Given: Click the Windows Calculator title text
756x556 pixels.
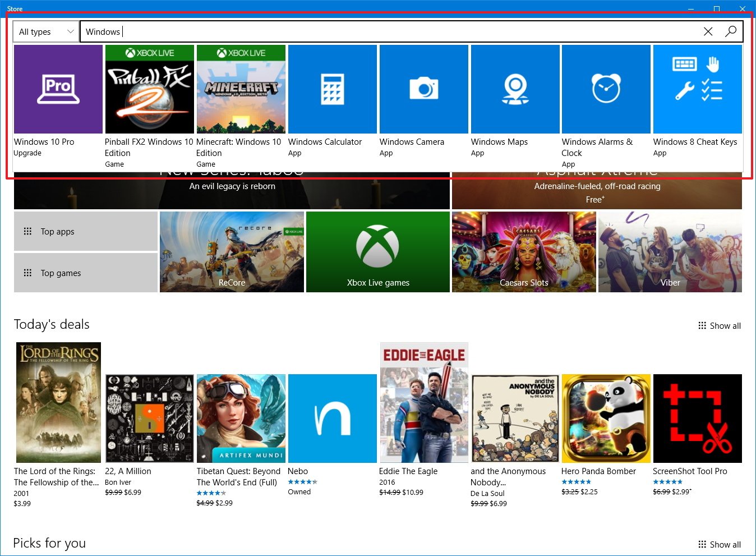Looking at the screenshot, I should [x=325, y=142].
